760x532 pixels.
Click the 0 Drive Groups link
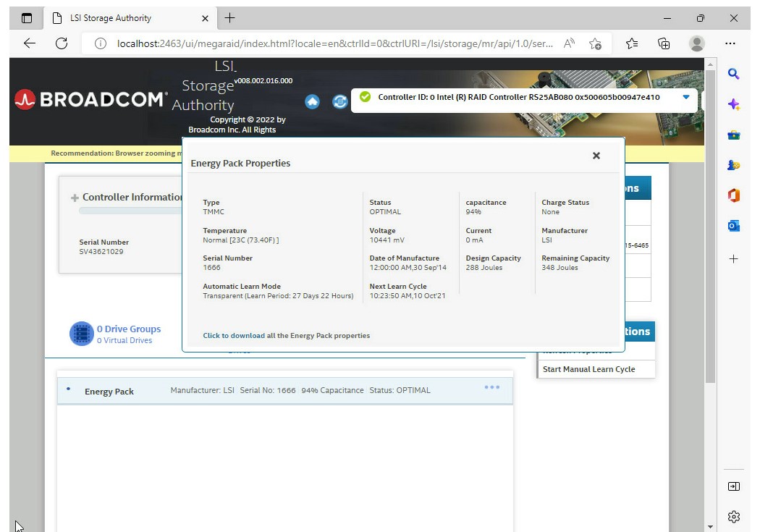pos(129,329)
